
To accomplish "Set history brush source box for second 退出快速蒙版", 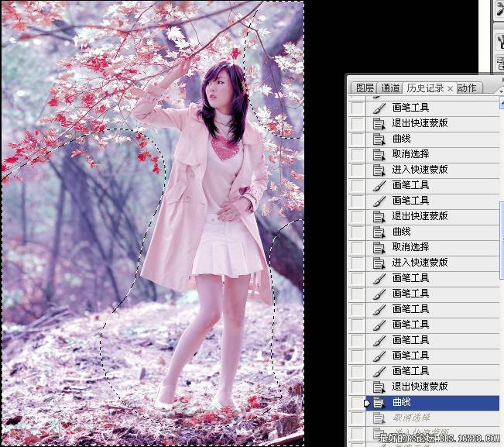I will 357,216.
